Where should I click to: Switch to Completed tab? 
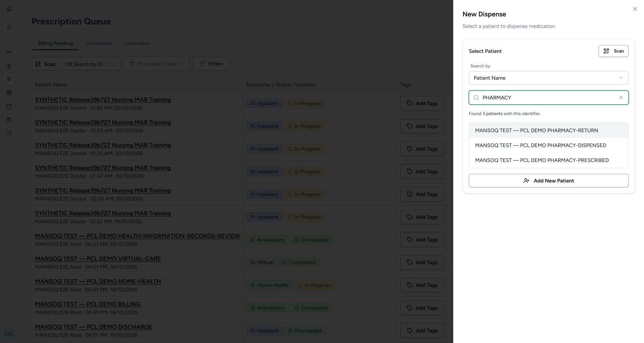99,43
